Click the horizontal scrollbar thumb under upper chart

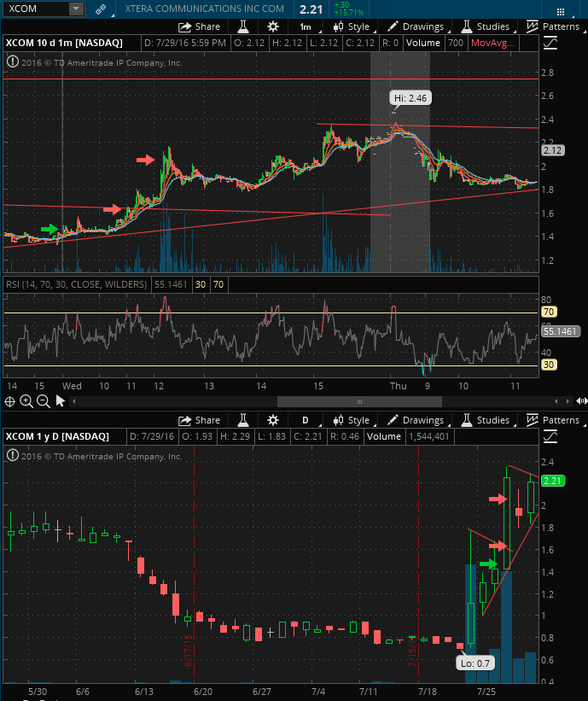(x=359, y=401)
